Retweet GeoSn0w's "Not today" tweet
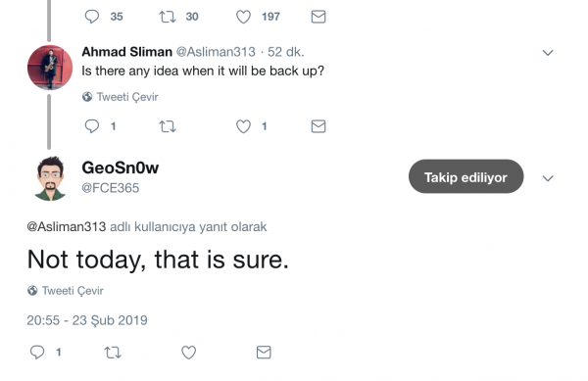Viewport: 588px width, 381px height. (113, 353)
